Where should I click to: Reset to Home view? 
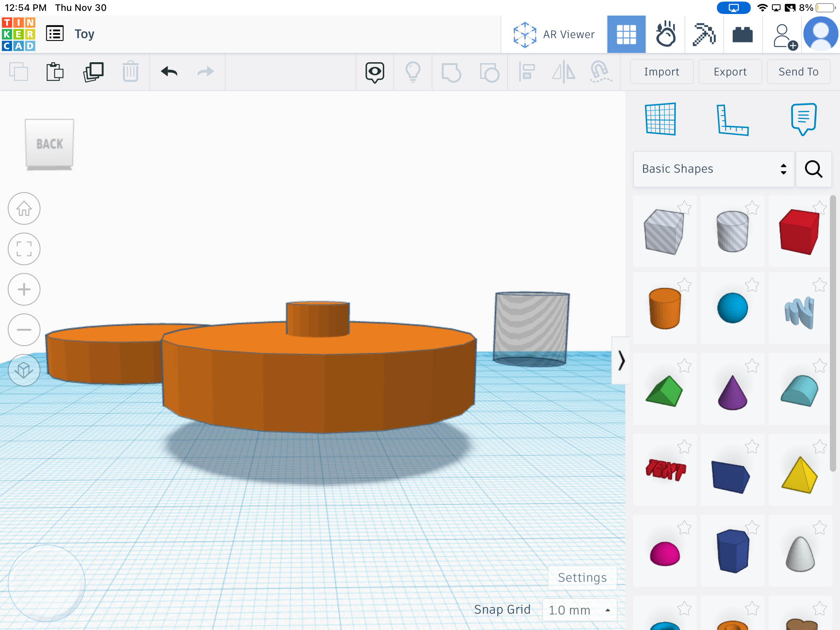click(24, 208)
